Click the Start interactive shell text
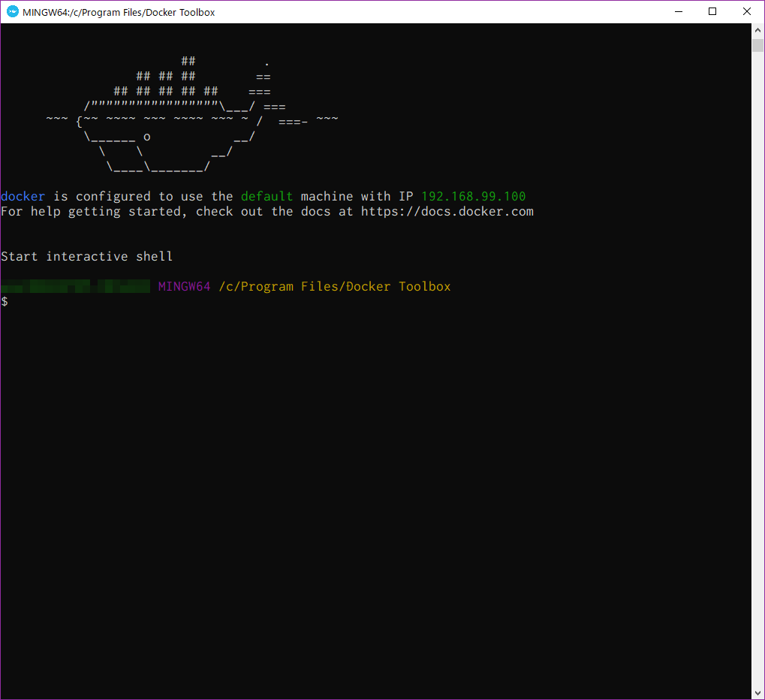This screenshot has width=765, height=700. click(x=86, y=256)
